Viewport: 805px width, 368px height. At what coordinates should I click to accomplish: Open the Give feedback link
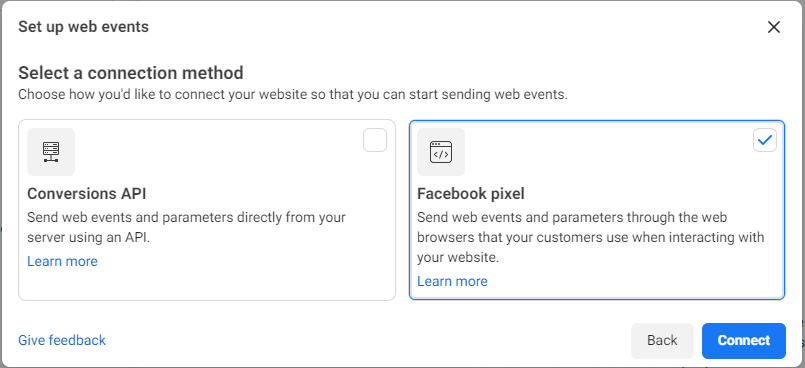click(x=62, y=340)
